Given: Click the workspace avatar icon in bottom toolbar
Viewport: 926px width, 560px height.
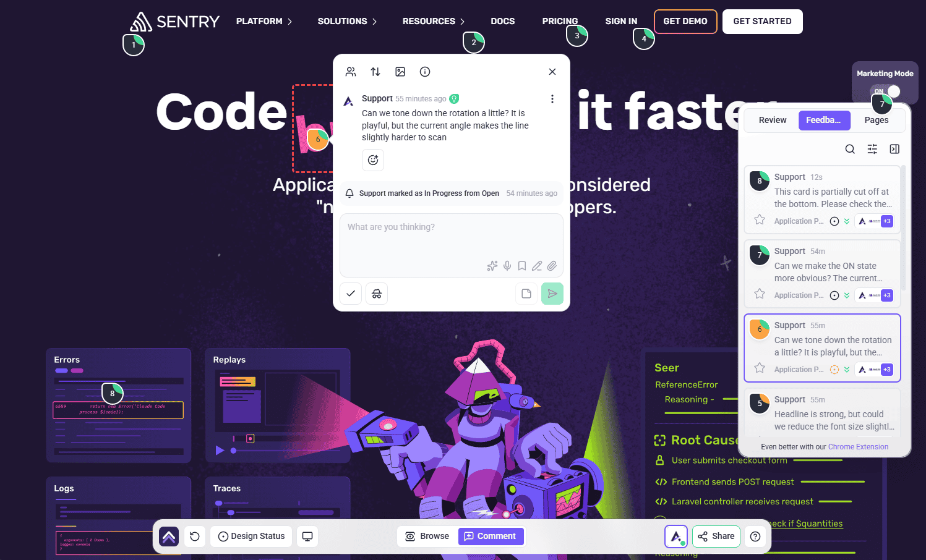Looking at the screenshot, I should (676, 537).
